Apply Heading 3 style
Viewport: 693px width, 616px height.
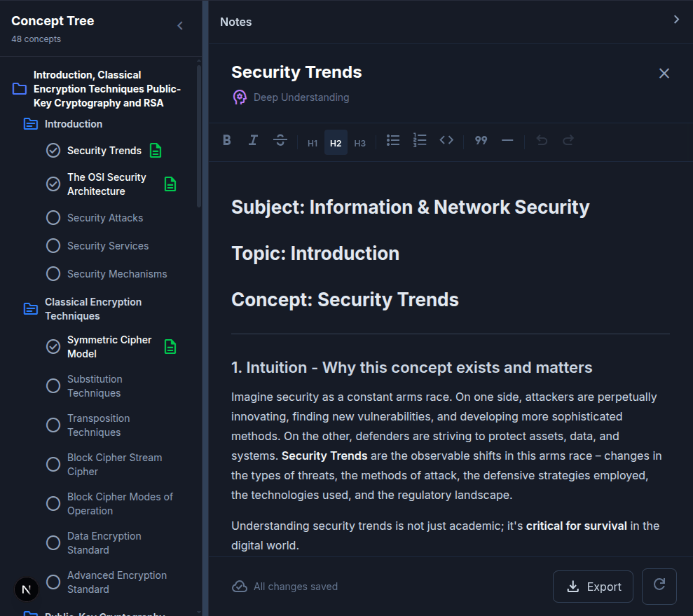(359, 142)
